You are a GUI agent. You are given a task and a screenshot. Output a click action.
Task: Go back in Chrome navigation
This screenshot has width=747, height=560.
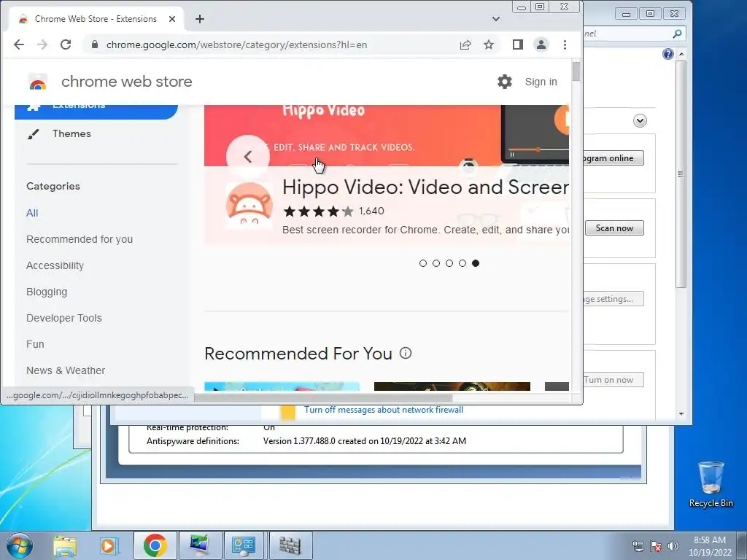point(18,44)
